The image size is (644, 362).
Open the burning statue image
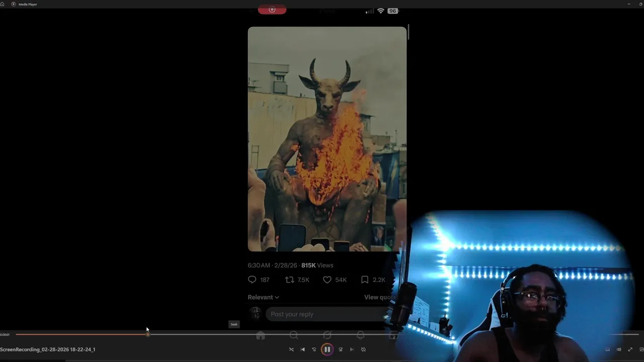327,139
